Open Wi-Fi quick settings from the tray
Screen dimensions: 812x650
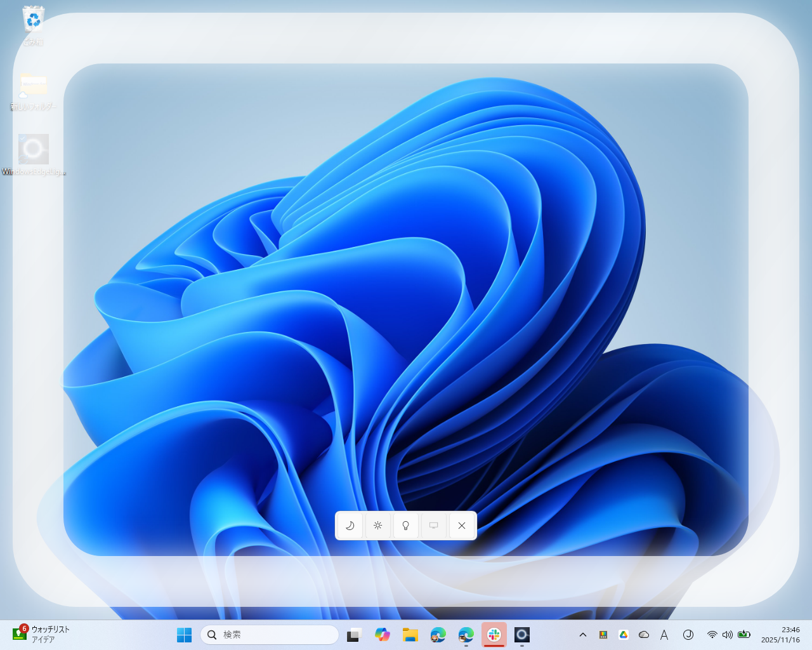712,634
